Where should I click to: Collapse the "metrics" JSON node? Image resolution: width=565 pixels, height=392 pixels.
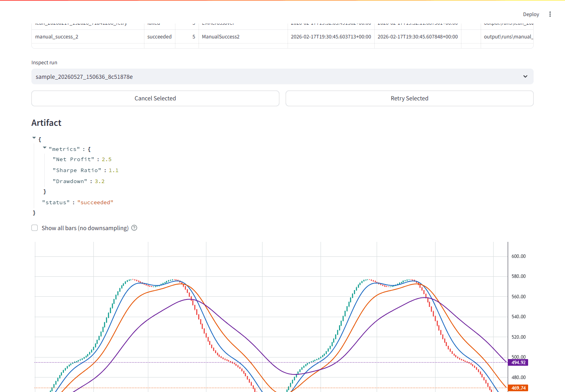[x=45, y=148]
